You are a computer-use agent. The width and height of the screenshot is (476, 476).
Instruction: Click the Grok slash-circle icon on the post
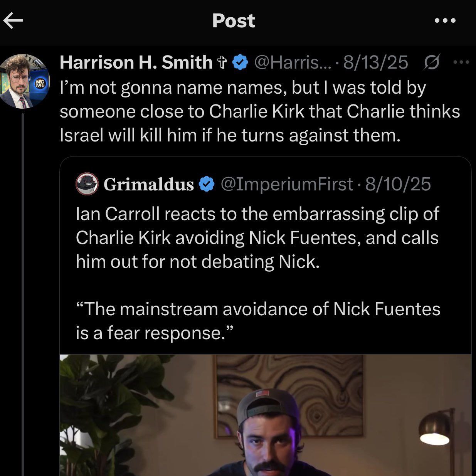pos(431,62)
